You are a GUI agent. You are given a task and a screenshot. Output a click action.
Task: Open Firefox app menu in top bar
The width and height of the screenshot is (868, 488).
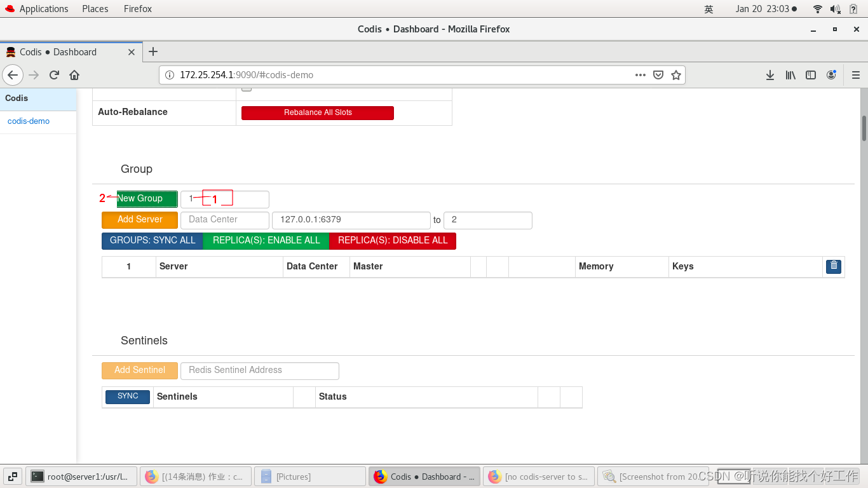click(x=138, y=9)
